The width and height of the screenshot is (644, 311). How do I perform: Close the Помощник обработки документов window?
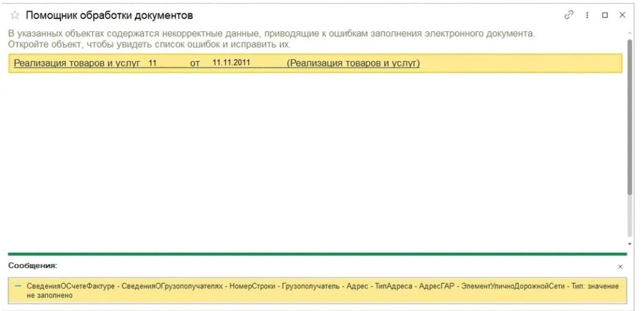click(622, 15)
